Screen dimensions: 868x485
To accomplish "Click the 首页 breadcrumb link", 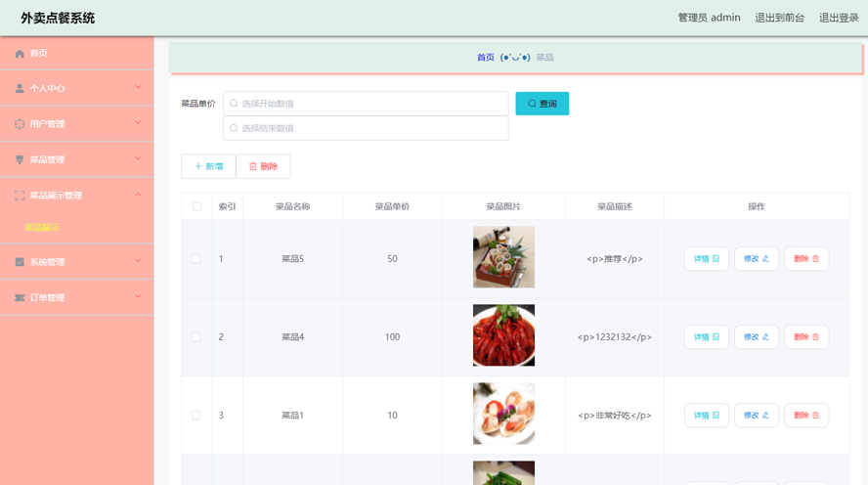I will coord(486,58).
